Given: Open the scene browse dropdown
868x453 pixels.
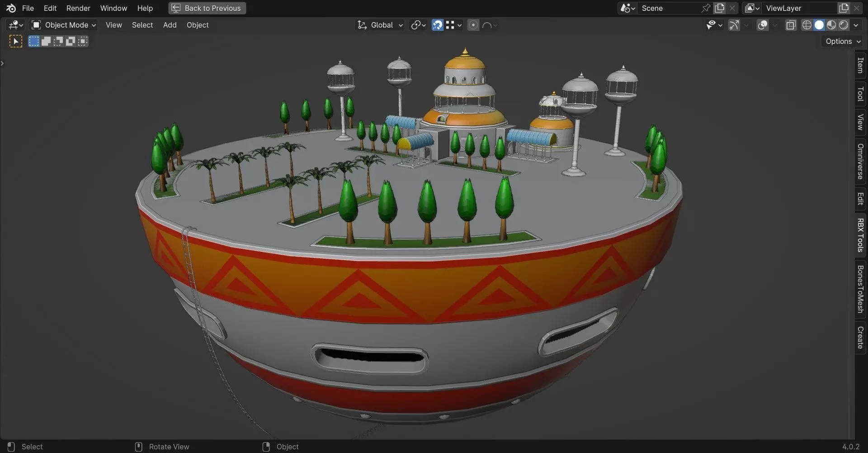Looking at the screenshot, I should point(628,8).
